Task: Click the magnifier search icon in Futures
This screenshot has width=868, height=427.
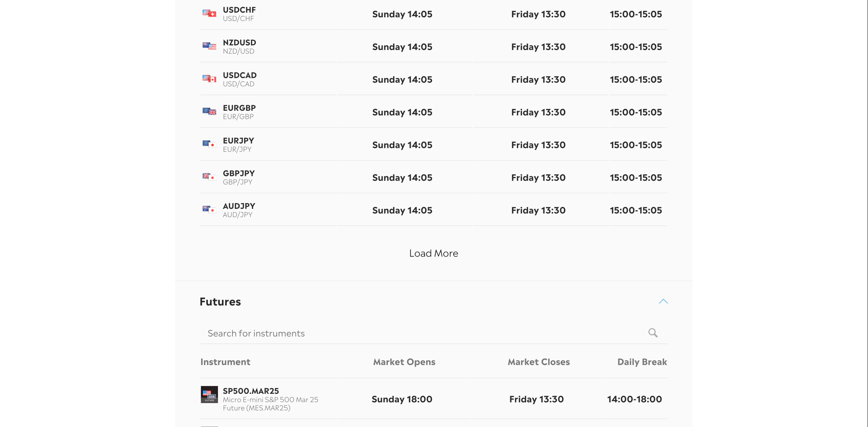Action: click(x=653, y=333)
